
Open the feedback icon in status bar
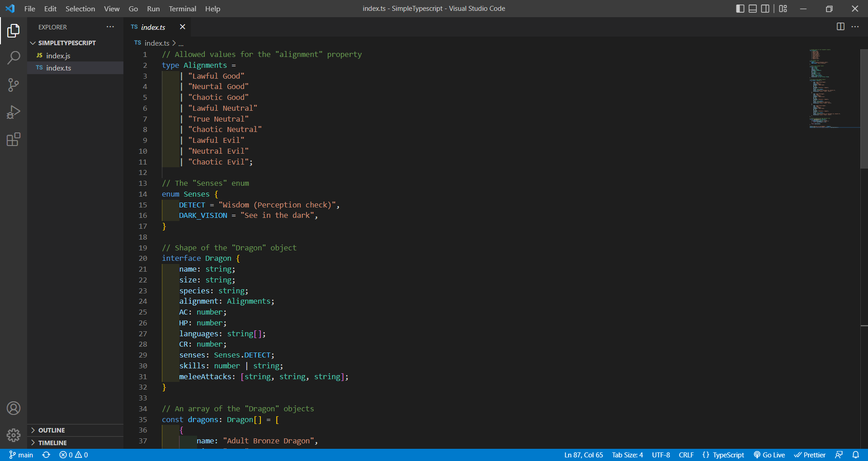click(x=839, y=455)
